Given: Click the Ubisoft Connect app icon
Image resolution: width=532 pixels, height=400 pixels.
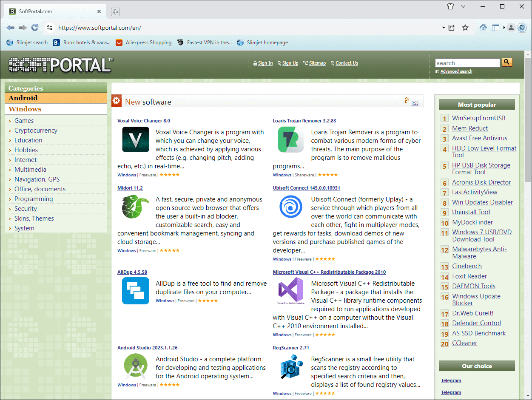Looking at the screenshot, I should (x=291, y=207).
